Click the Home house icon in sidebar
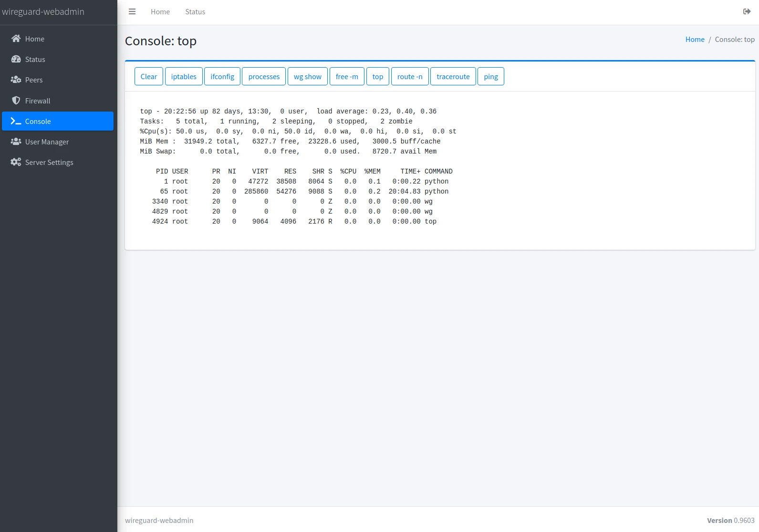 point(16,39)
